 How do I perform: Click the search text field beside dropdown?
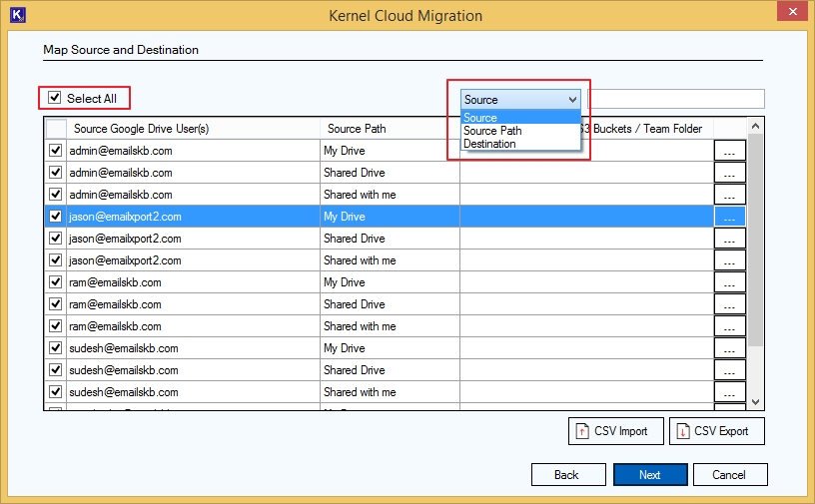tap(676, 99)
